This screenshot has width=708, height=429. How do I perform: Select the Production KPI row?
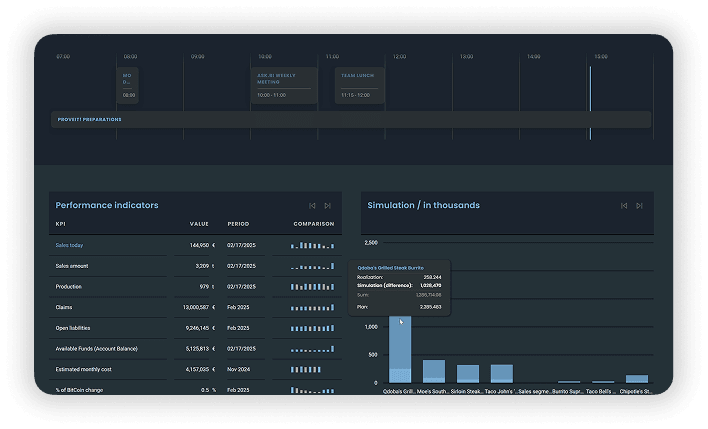[68, 287]
